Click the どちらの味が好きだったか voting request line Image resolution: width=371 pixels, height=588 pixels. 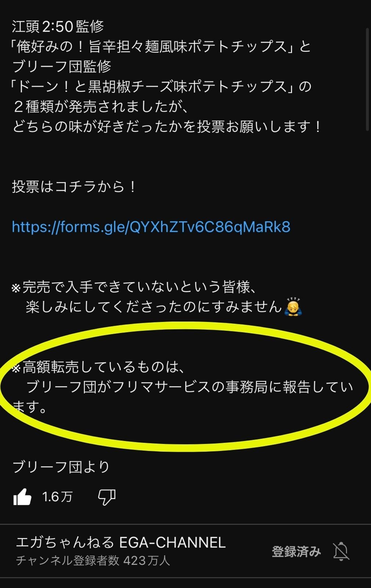(x=168, y=126)
